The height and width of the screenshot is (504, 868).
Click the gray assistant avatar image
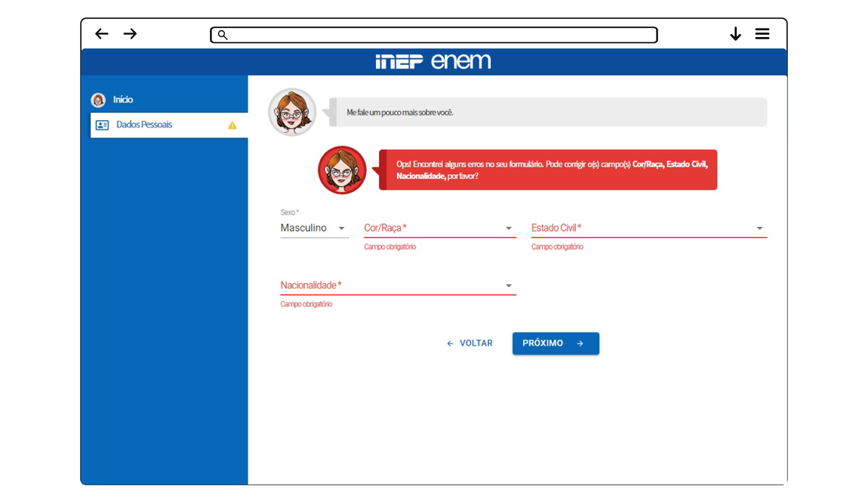tap(292, 112)
